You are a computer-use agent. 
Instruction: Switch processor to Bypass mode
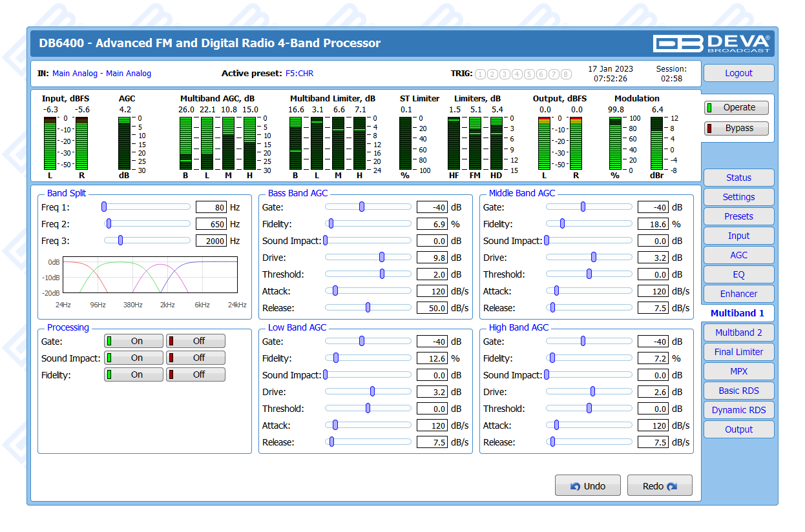coord(736,128)
